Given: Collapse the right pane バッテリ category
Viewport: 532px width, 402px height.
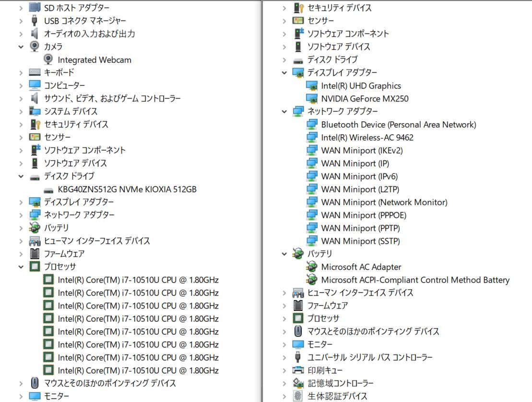Looking at the screenshot, I should click(x=284, y=253).
